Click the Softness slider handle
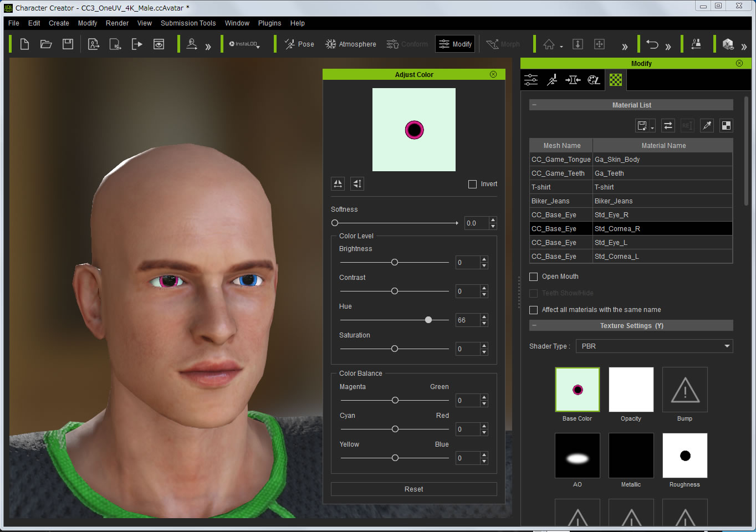The width and height of the screenshot is (756, 532). 335,223
